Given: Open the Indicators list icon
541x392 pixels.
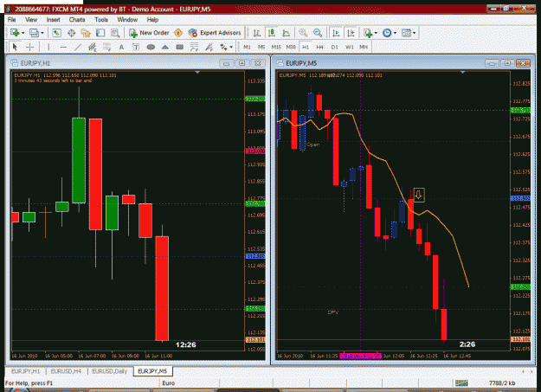Looking at the screenshot, I should [368, 33].
